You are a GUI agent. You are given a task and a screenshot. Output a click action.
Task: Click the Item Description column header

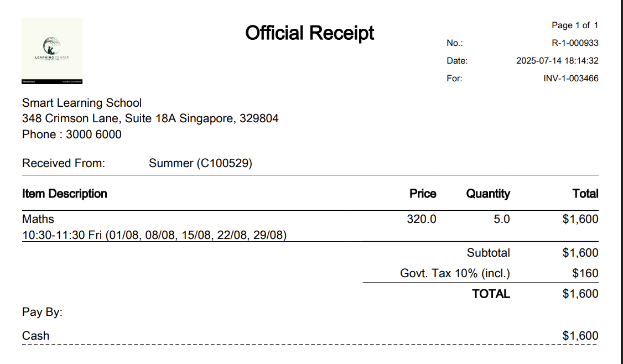pyautogui.click(x=64, y=194)
